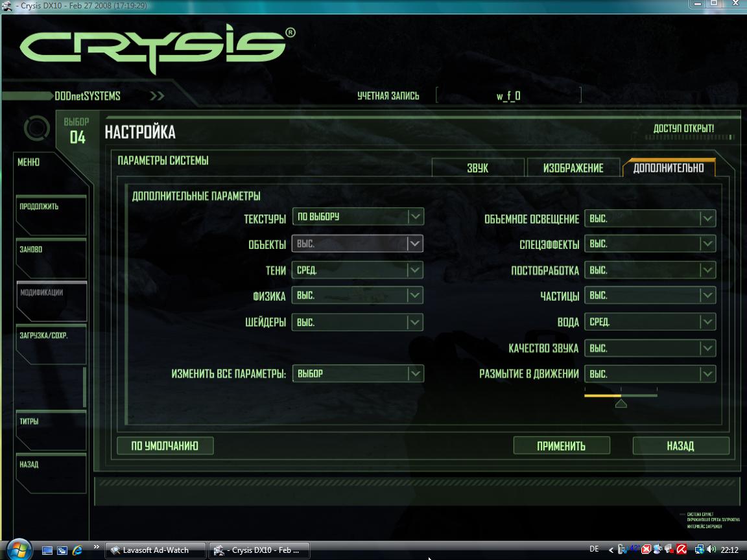Viewport: 747px width, 560px height.
Task: Click the 22:12 system clock
Action: (729, 550)
